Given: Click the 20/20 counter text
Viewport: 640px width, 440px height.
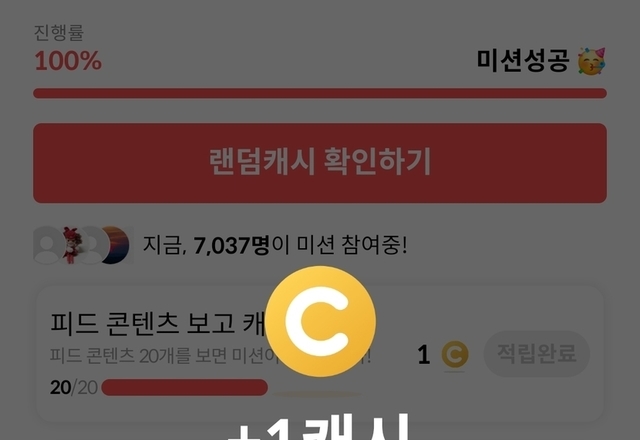Looking at the screenshot, I should (73, 387).
